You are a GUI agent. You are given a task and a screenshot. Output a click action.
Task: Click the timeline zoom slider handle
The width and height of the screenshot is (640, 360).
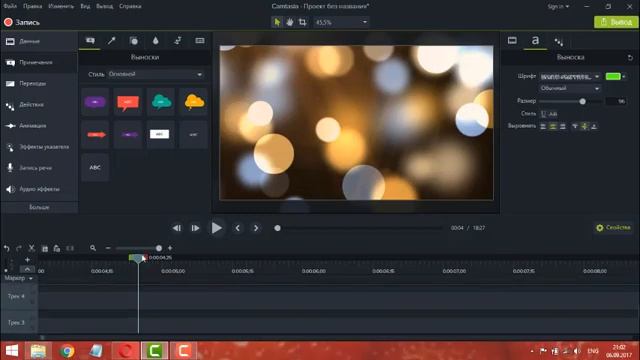click(159, 248)
